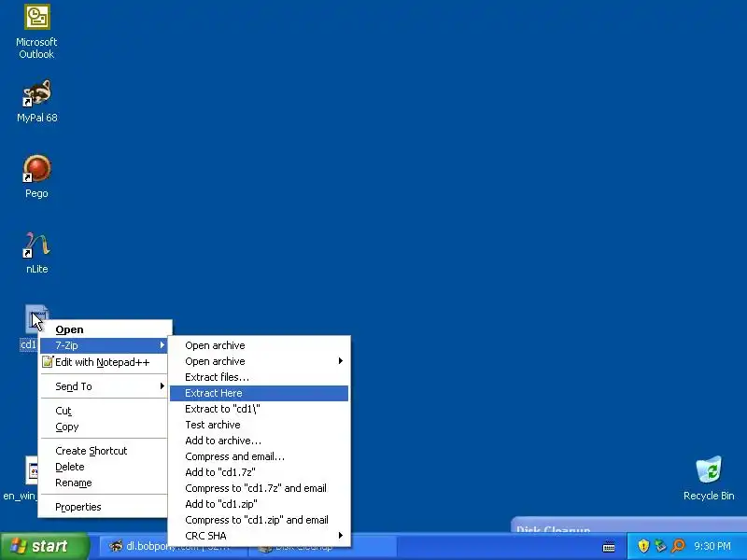Select the en_win file icon on desktop
Image resolution: width=747 pixels, height=560 pixels.
pos(20,479)
